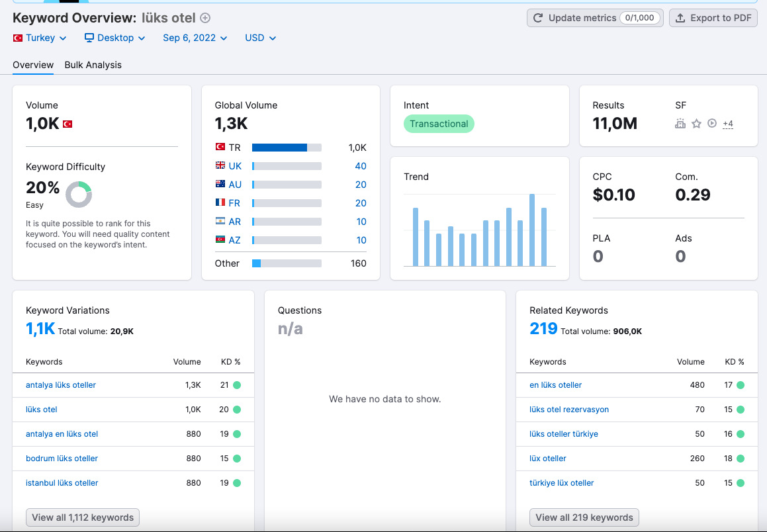View all 1,112 keywords
This screenshot has width=767, height=532.
(x=83, y=517)
